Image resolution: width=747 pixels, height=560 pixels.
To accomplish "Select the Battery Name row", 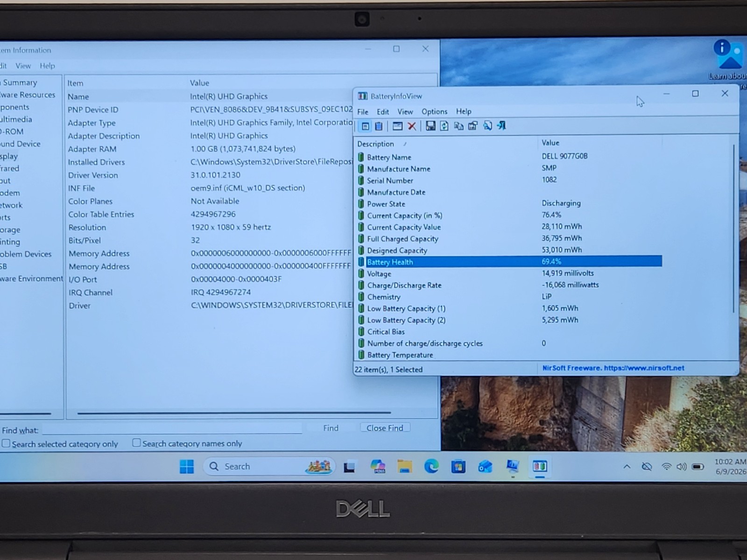I will (x=509, y=157).
